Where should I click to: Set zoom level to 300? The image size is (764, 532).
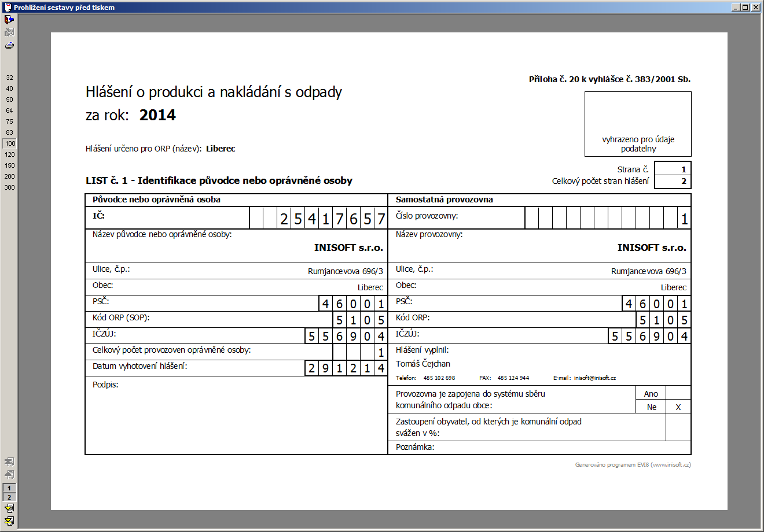(x=10, y=187)
